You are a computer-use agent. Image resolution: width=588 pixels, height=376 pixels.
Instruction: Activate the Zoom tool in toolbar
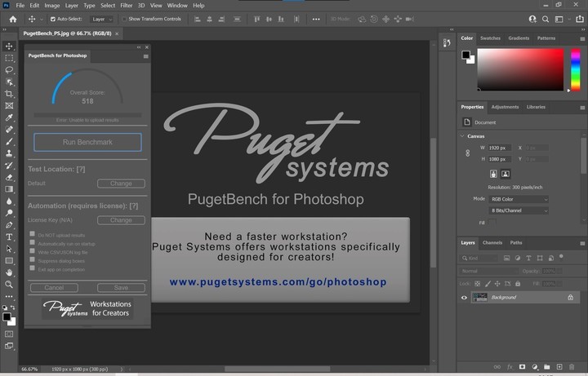coord(9,285)
